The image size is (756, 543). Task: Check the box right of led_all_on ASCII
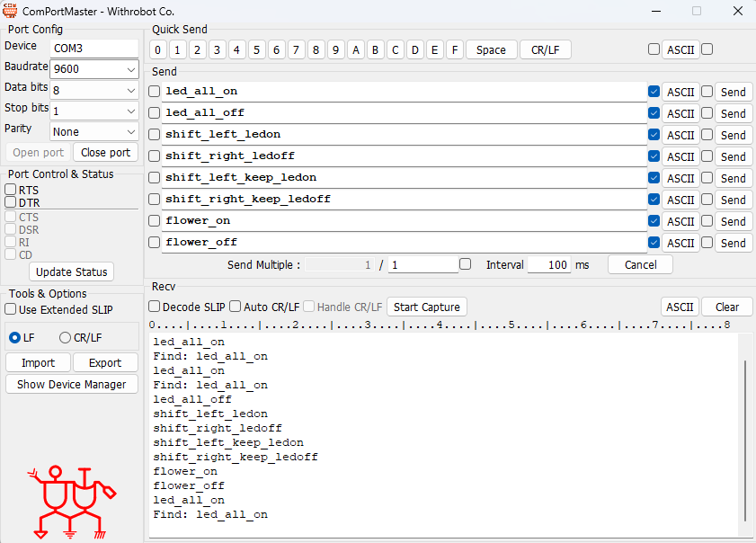[x=707, y=91]
